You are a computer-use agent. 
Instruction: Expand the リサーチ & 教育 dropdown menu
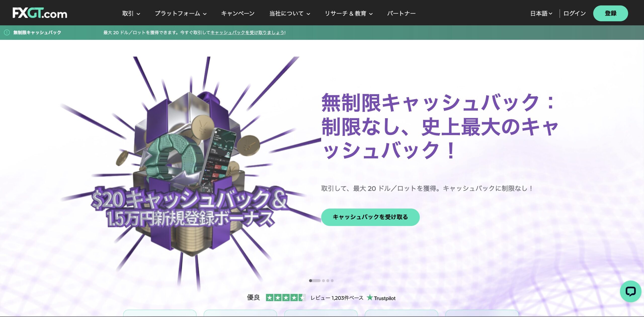click(349, 13)
